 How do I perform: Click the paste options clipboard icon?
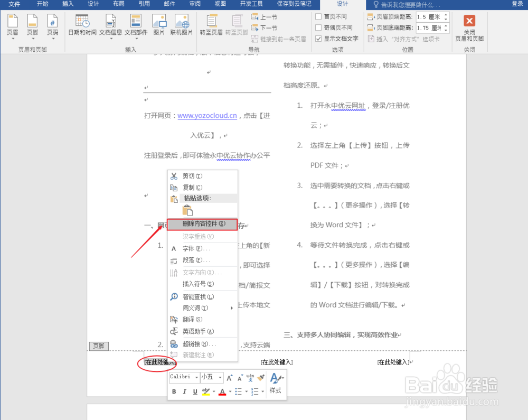pyautogui.click(x=187, y=210)
